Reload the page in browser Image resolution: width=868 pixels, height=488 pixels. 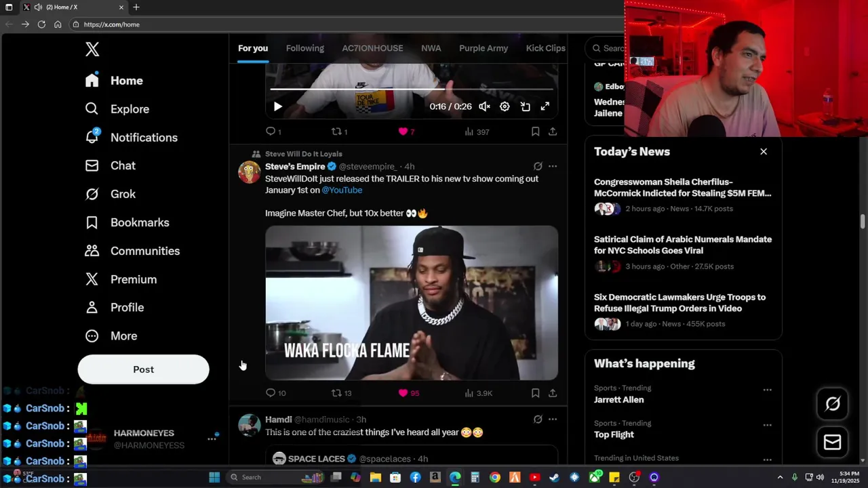point(41,24)
